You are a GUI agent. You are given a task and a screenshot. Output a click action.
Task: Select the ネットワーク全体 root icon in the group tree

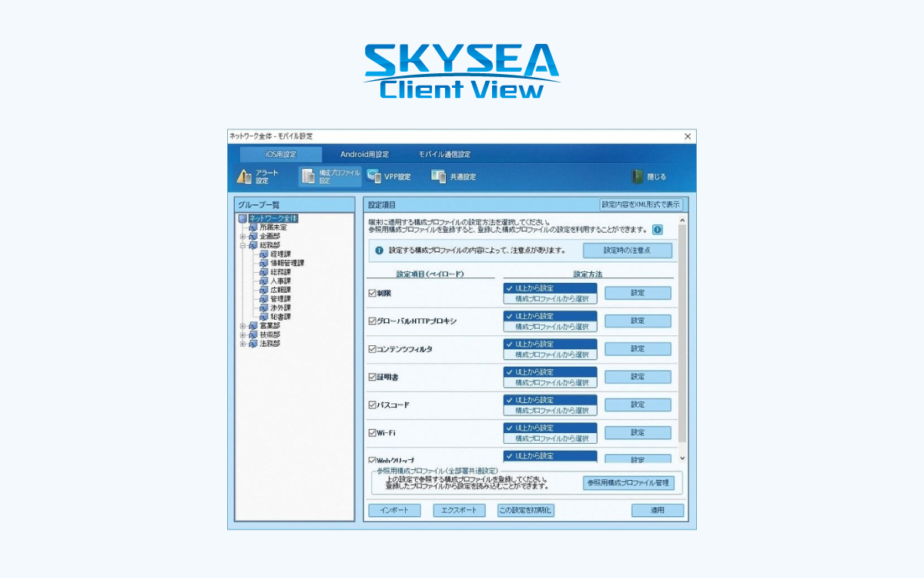(x=243, y=219)
